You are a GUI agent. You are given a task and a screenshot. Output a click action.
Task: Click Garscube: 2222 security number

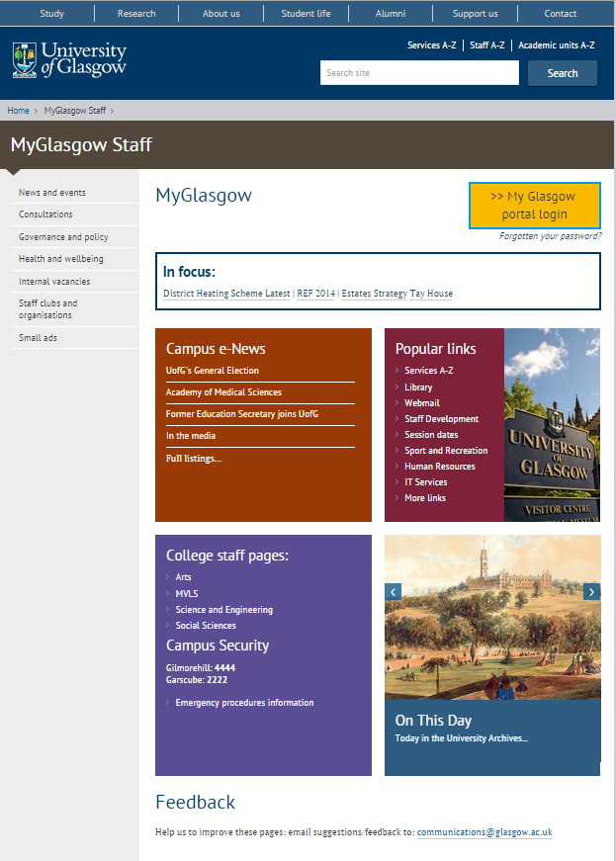(x=197, y=680)
